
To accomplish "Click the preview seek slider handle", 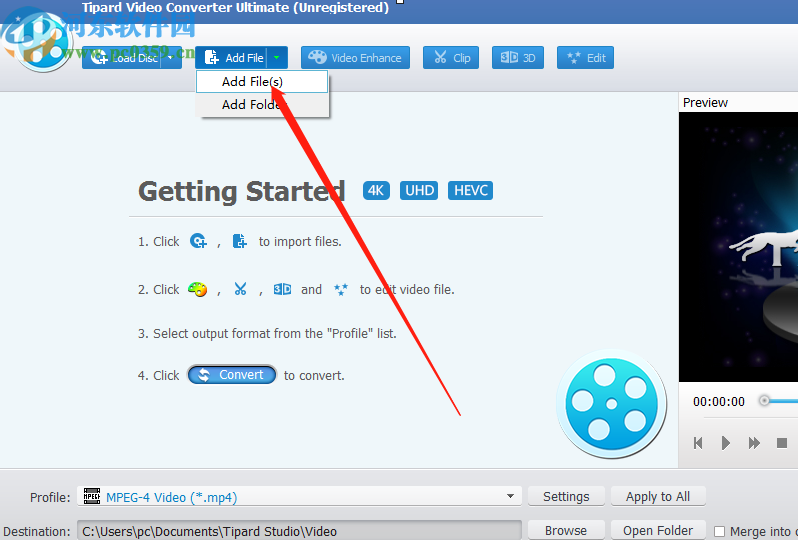I will (x=764, y=401).
